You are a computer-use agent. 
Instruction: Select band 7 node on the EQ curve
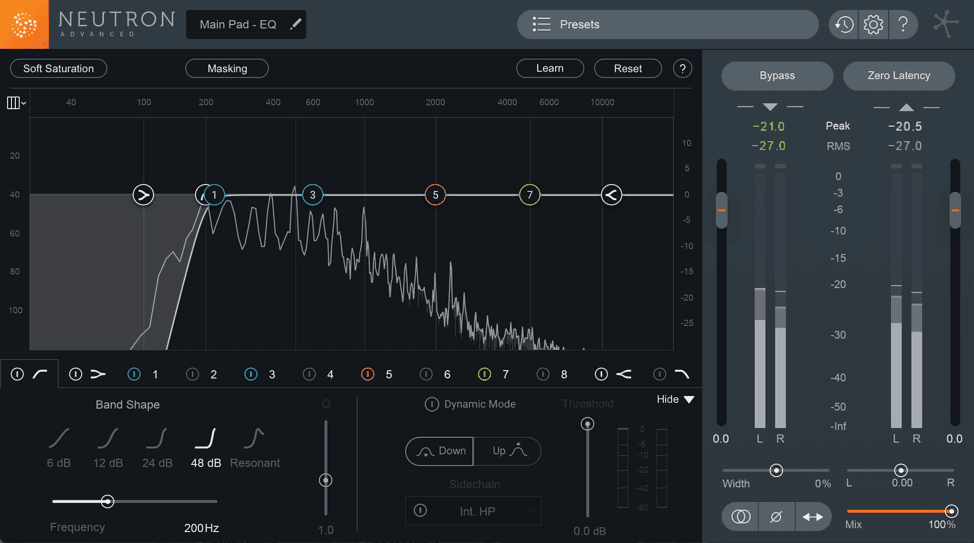pos(529,195)
